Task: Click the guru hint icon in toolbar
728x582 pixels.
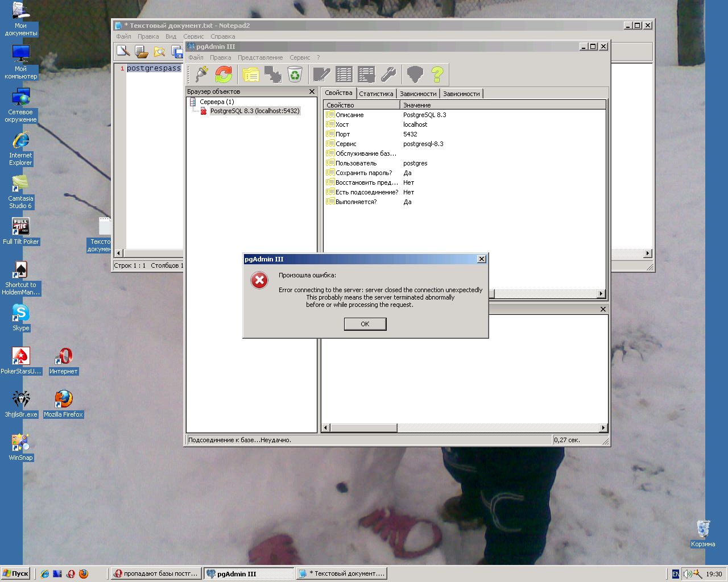Action: click(415, 74)
